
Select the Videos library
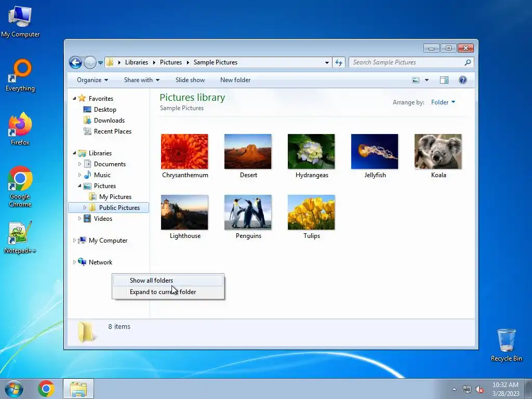pos(103,219)
